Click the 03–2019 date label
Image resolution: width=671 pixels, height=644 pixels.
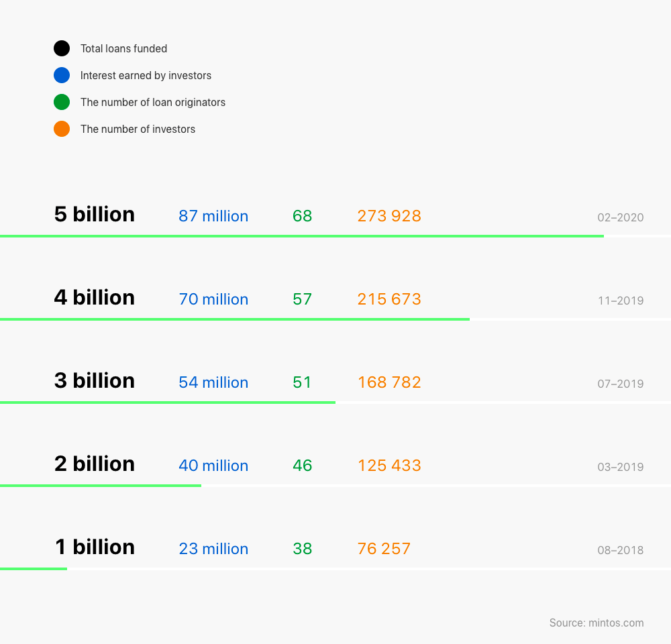tap(620, 467)
